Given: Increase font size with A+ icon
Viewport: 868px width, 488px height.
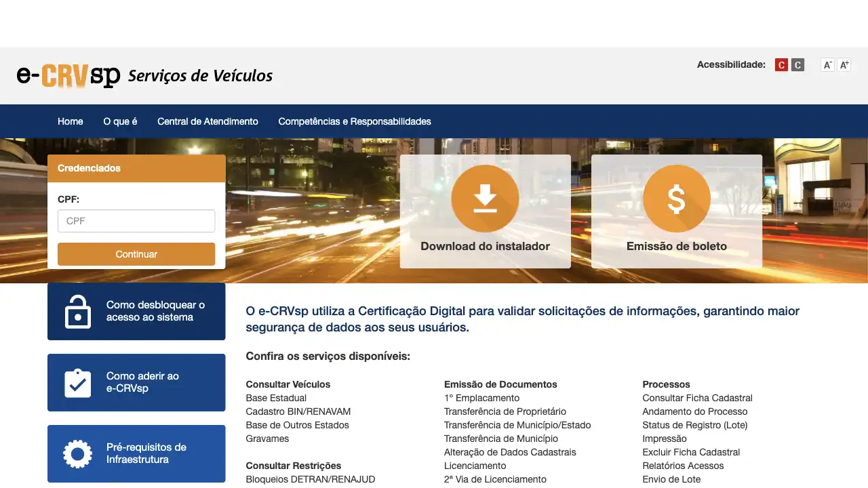Looking at the screenshot, I should coord(844,65).
